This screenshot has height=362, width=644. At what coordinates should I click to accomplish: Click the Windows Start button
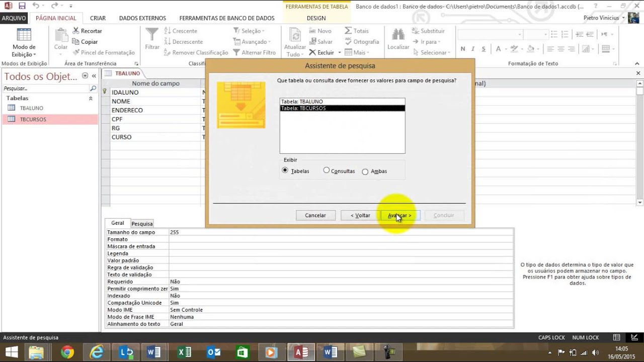[11, 352]
